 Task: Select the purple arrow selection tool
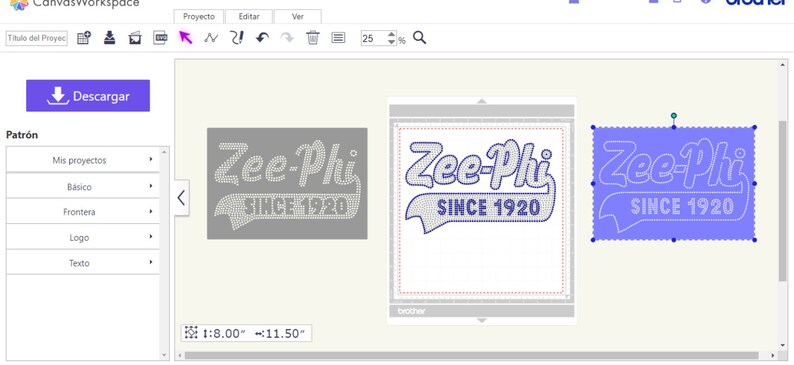186,37
